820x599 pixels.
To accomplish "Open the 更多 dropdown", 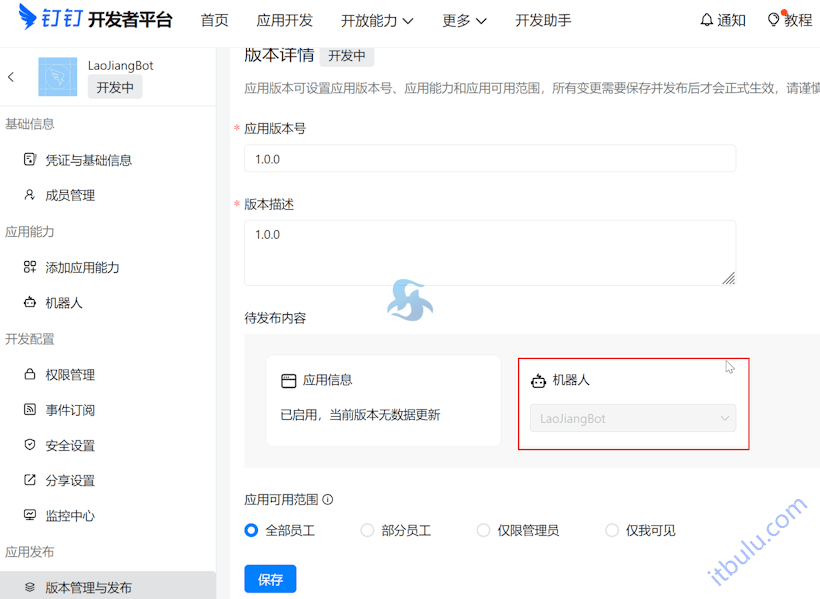I will pos(464,19).
